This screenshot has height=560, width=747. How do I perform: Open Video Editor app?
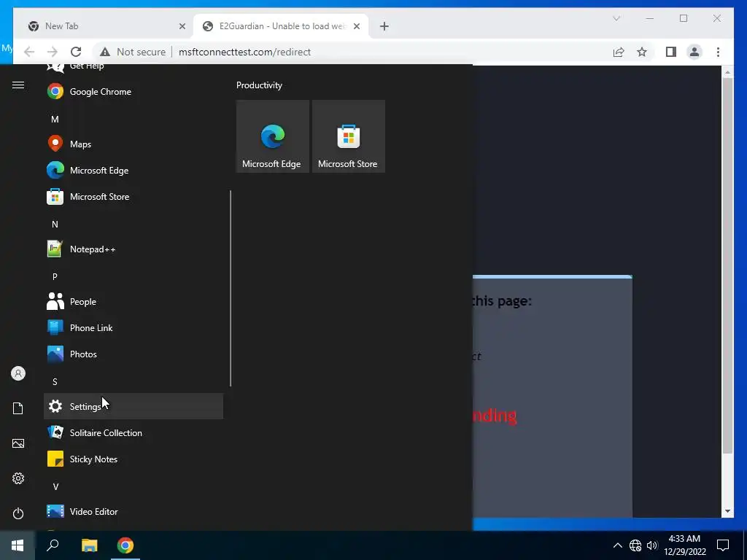[133, 511]
